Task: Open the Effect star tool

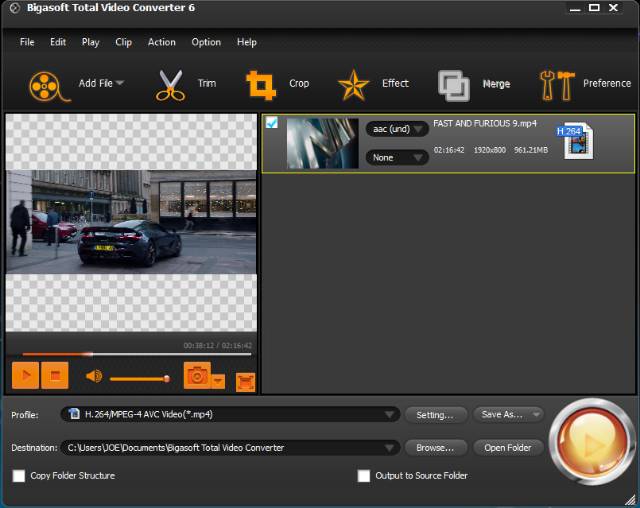Action: [353, 85]
